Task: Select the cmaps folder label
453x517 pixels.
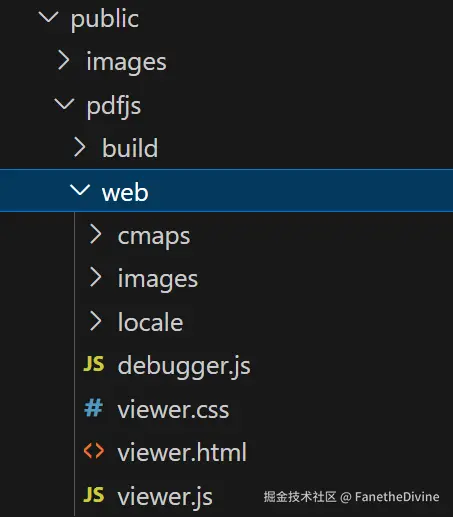Action: tap(154, 236)
